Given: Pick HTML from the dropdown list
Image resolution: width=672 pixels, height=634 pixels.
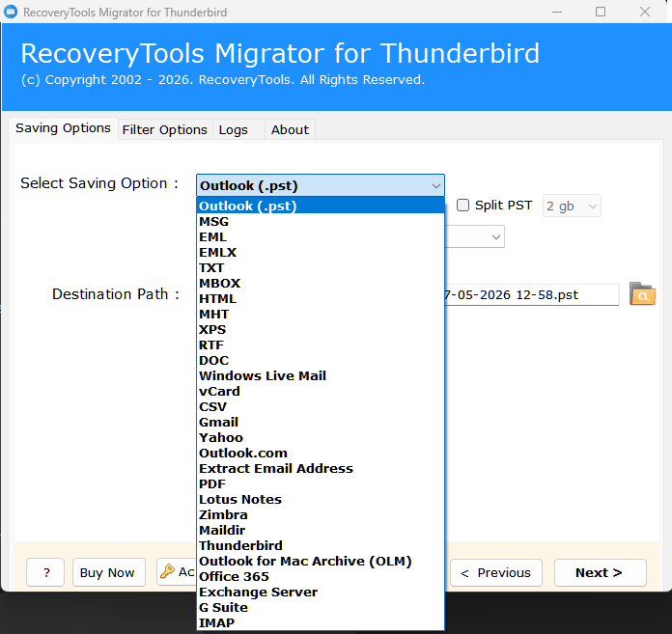Looking at the screenshot, I should tap(321, 298).
